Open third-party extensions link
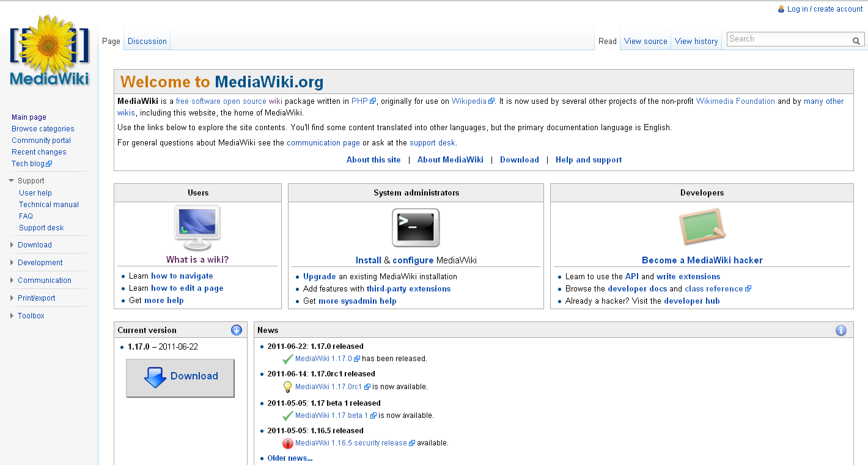 (x=409, y=289)
